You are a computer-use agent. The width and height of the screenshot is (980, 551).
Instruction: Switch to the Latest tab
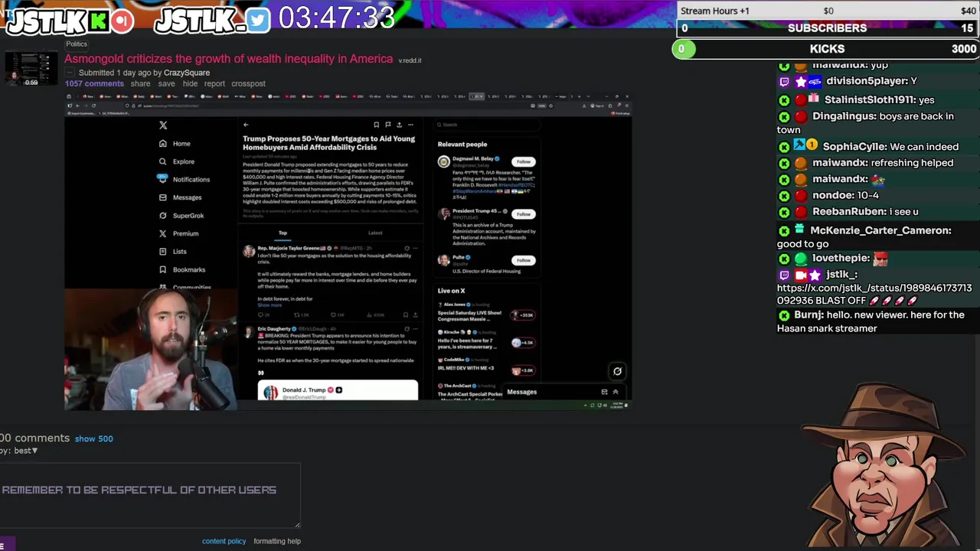pos(375,233)
